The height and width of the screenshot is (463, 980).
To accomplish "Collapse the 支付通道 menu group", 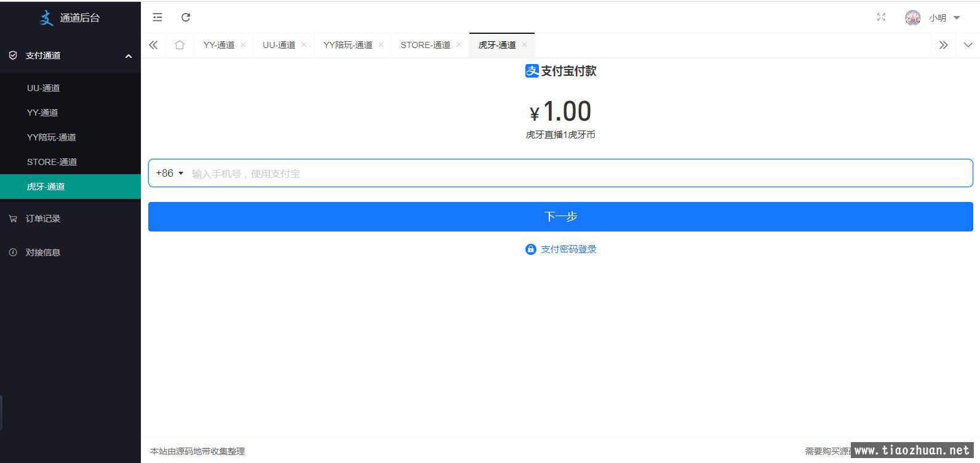I will click(70, 55).
